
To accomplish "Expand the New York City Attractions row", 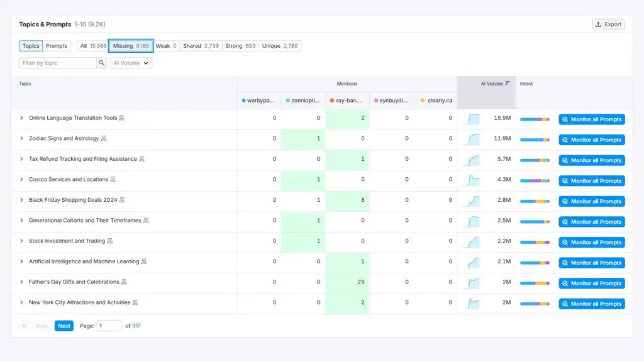I will (21, 302).
